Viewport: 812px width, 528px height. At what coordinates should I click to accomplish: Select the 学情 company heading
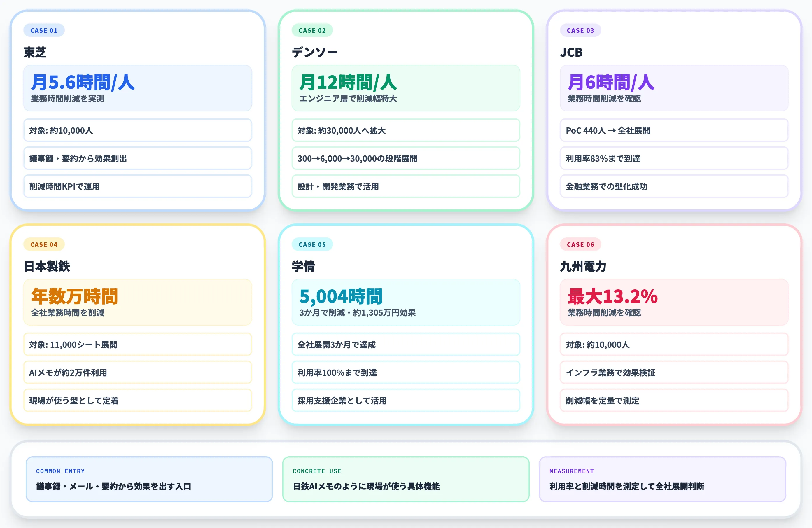(303, 266)
